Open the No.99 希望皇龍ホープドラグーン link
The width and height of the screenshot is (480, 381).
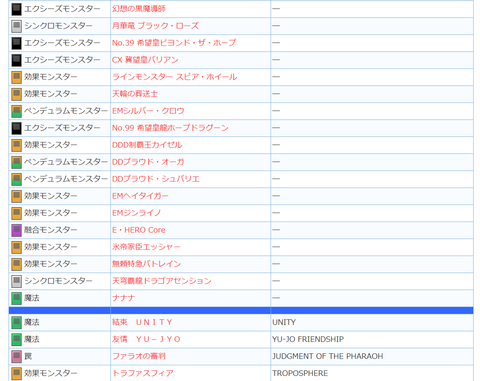pos(170,128)
